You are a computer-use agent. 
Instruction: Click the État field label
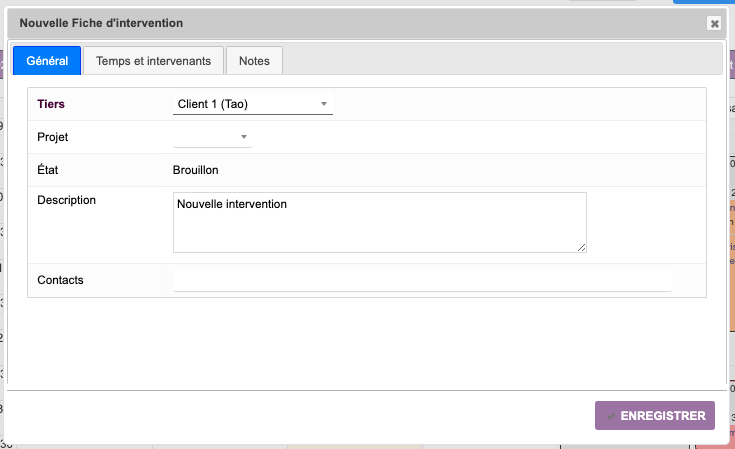pyautogui.click(x=48, y=170)
